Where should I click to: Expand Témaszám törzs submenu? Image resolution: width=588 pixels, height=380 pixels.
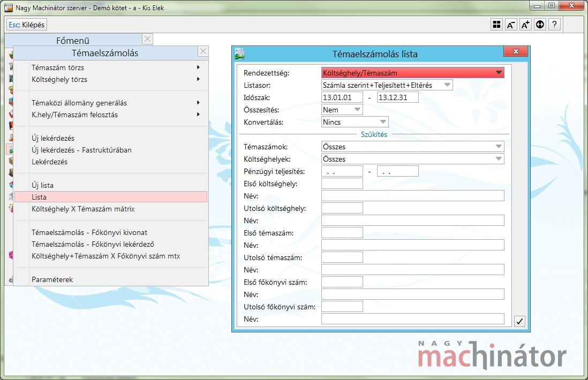(111, 67)
